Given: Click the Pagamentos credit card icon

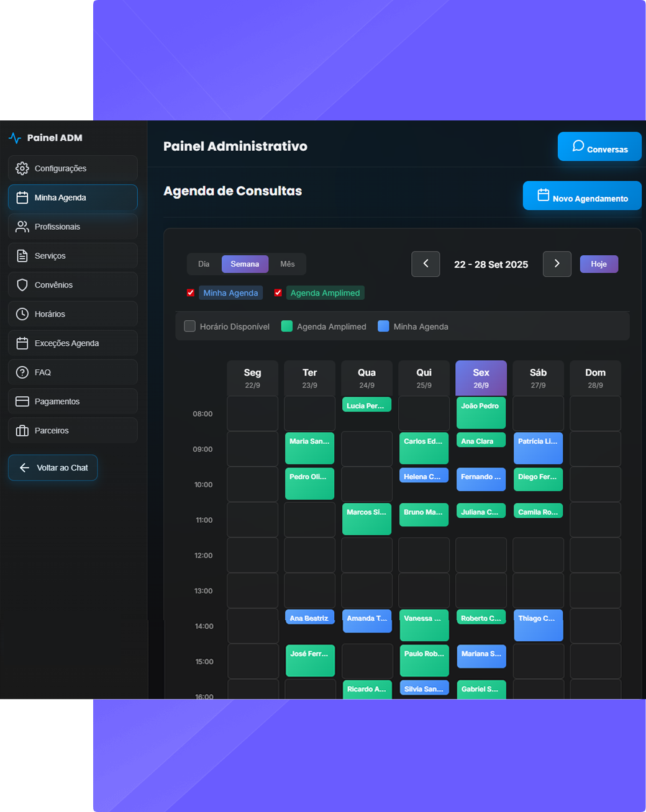Looking at the screenshot, I should [x=22, y=402].
